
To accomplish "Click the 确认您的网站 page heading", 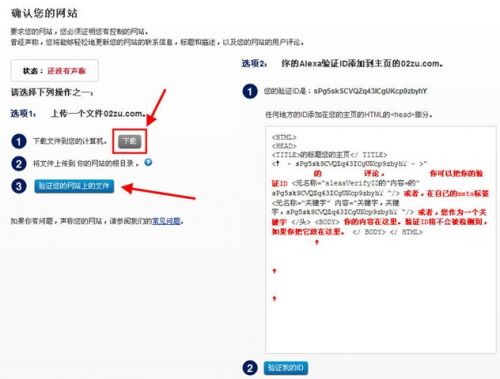I will click(44, 13).
